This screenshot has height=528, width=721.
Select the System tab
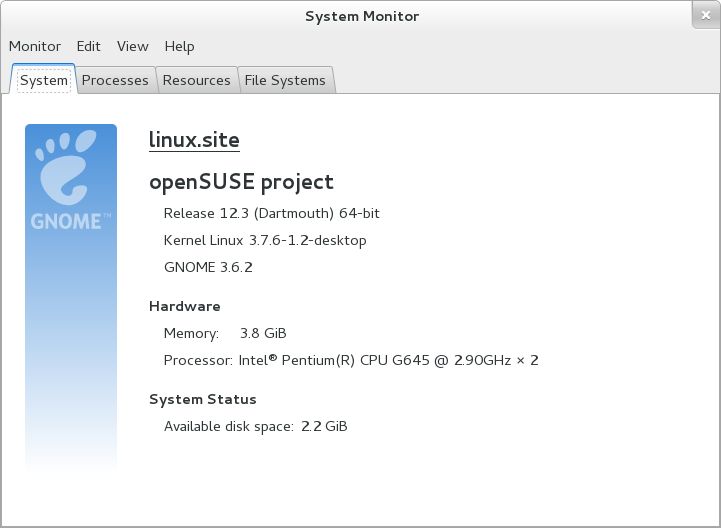tap(44, 80)
